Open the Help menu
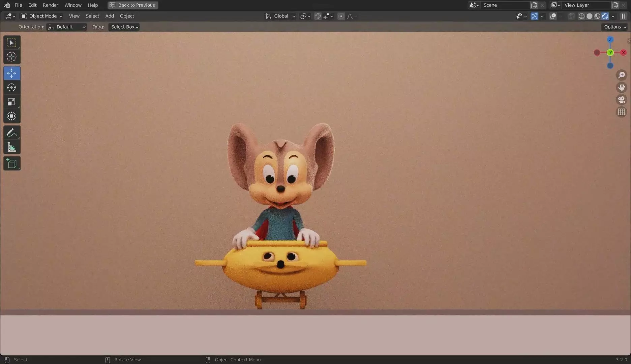The height and width of the screenshot is (364, 631). 93,5
